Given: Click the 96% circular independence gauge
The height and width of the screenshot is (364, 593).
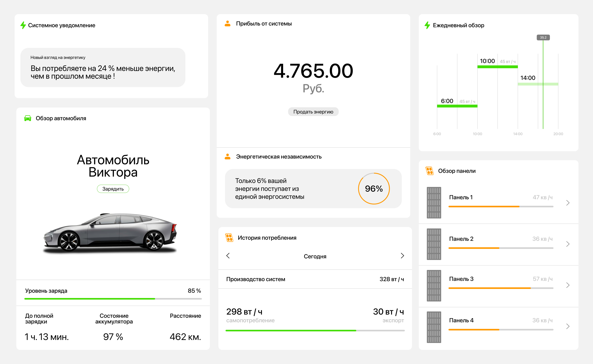Looking at the screenshot, I should 374,188.
